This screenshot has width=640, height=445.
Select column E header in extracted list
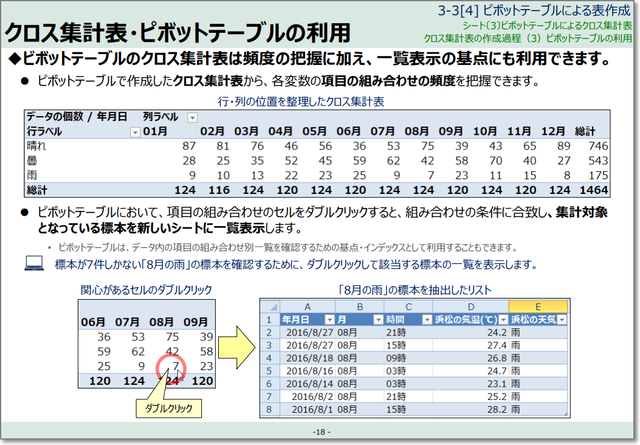(539, 304)
